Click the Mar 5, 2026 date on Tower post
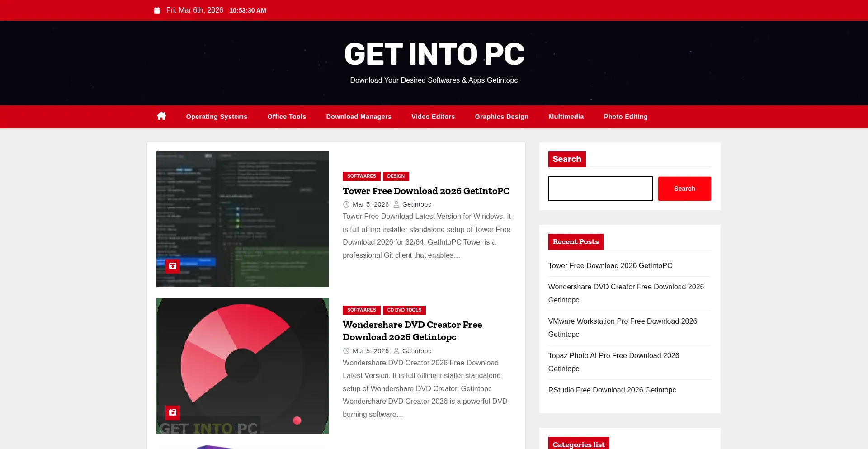The width and height of the screenshot is (868, 449). tap(371, 204)
